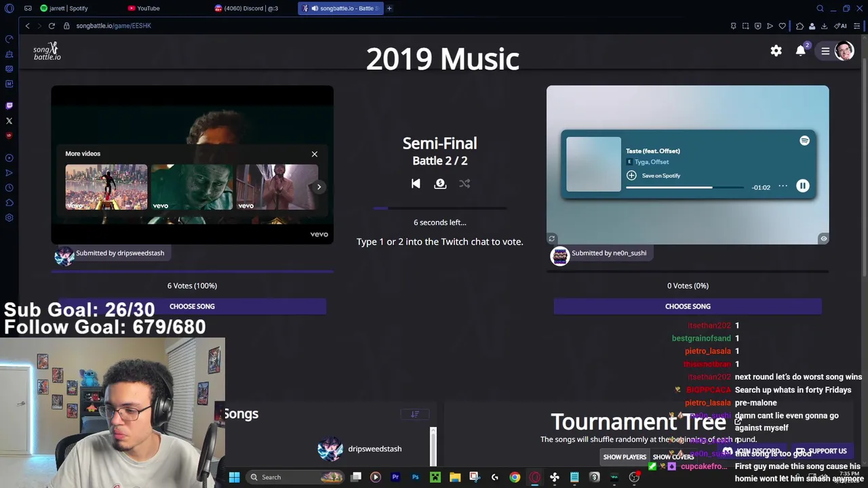Open the Opera AI toolbar icon

click(x=842, y=26)
